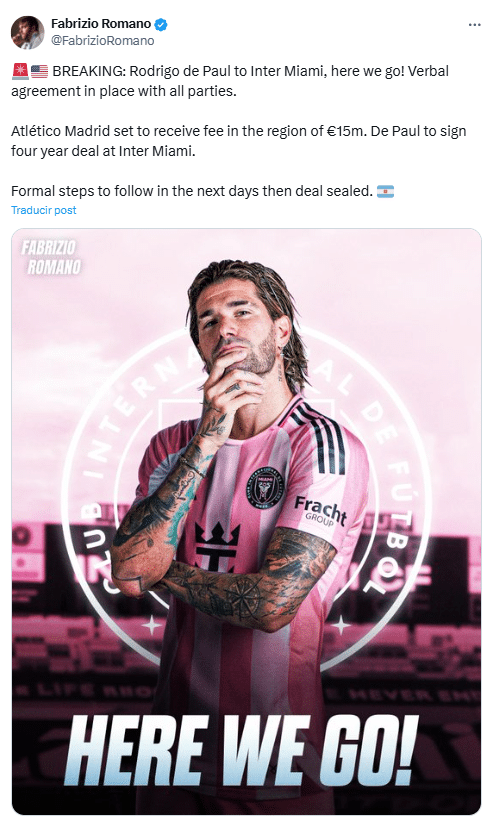Click the Adidas shoulder stripes on jersey

(321, 437)
